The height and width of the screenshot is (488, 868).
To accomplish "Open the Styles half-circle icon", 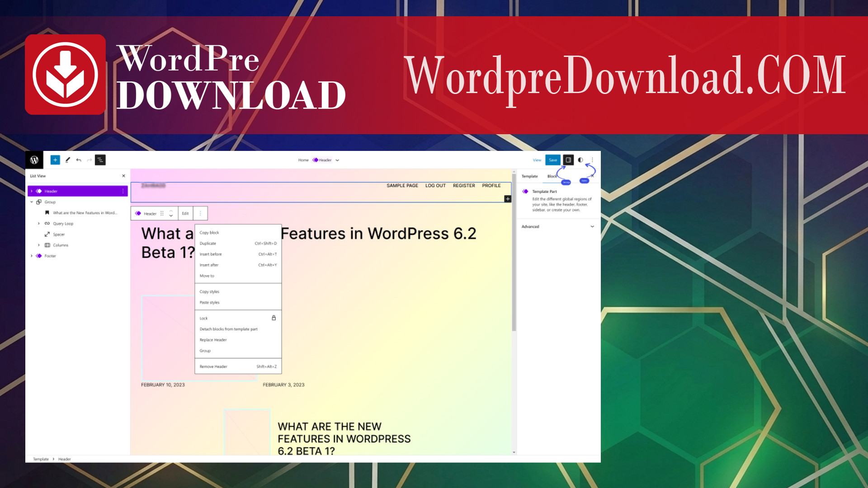I will click(580, 160).
